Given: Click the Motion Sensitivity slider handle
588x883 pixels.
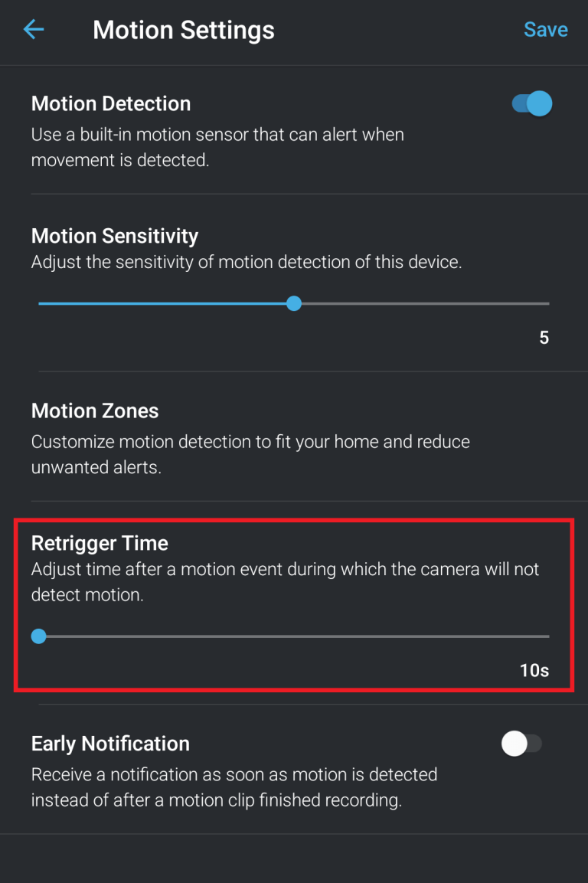Looking at the screenshot, I should 293,303.
